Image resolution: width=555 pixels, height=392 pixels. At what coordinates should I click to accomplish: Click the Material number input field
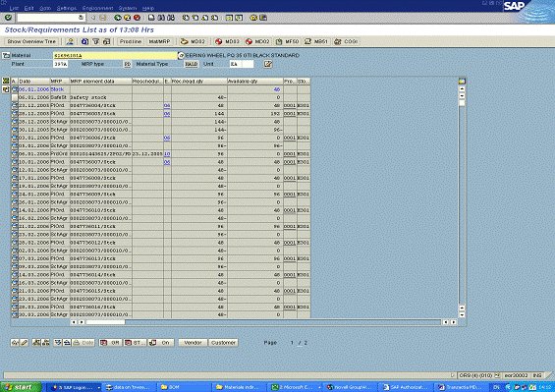point(115,56)
